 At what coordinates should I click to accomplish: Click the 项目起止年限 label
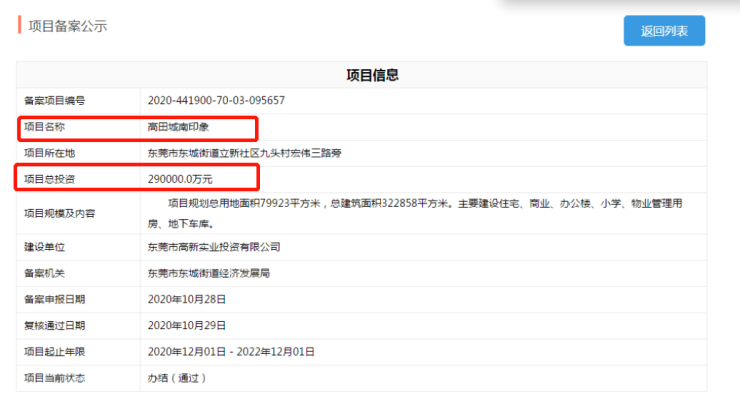(x=55, y=352)
